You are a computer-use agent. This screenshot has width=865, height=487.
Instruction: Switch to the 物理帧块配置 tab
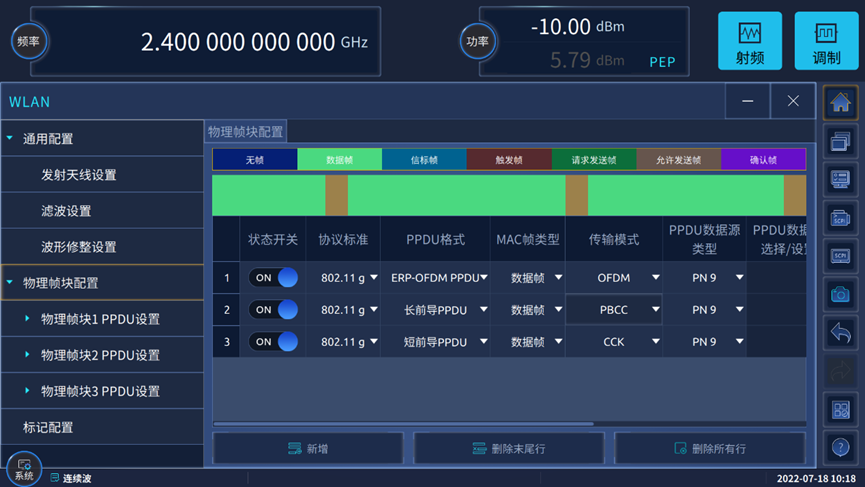tap(245, 132)
